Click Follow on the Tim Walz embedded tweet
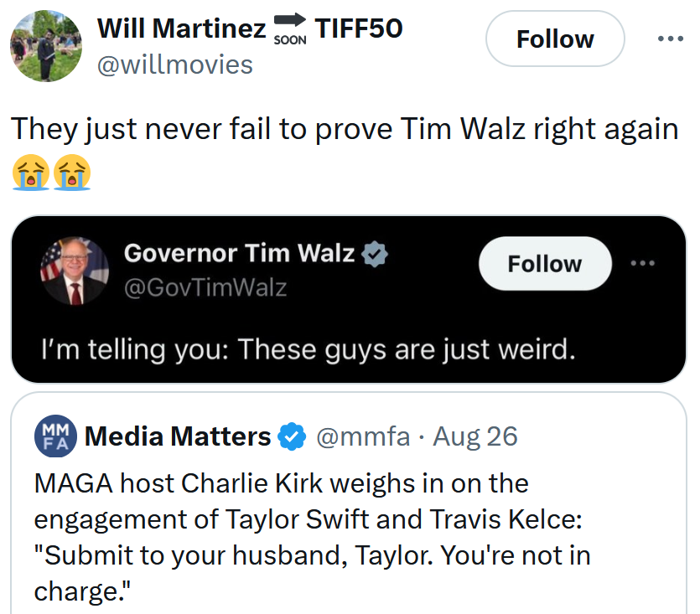This screenshot has height=614, width=700. point(545,263)
